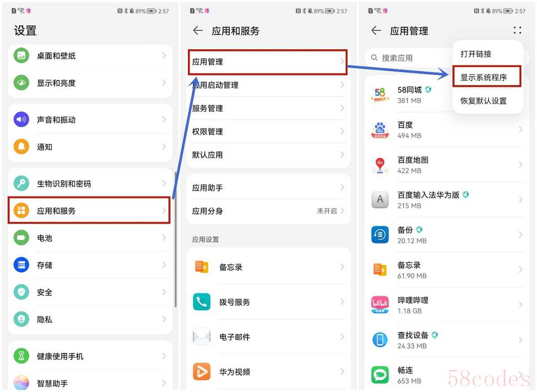
Task: Click the settings list scrollbar
Action: [175, 239]
